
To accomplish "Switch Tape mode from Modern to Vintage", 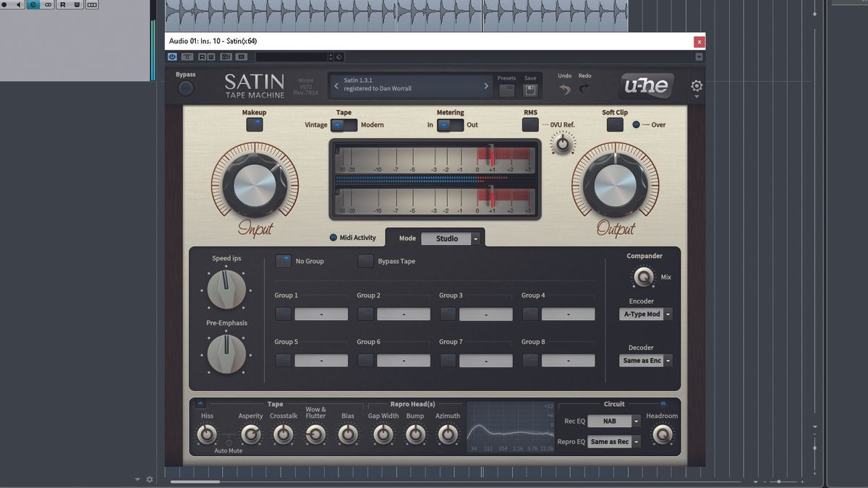I will coord(337,124).
